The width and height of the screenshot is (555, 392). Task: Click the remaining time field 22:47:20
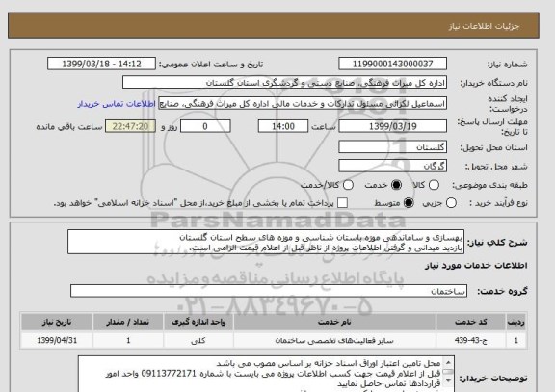(130, 126)
